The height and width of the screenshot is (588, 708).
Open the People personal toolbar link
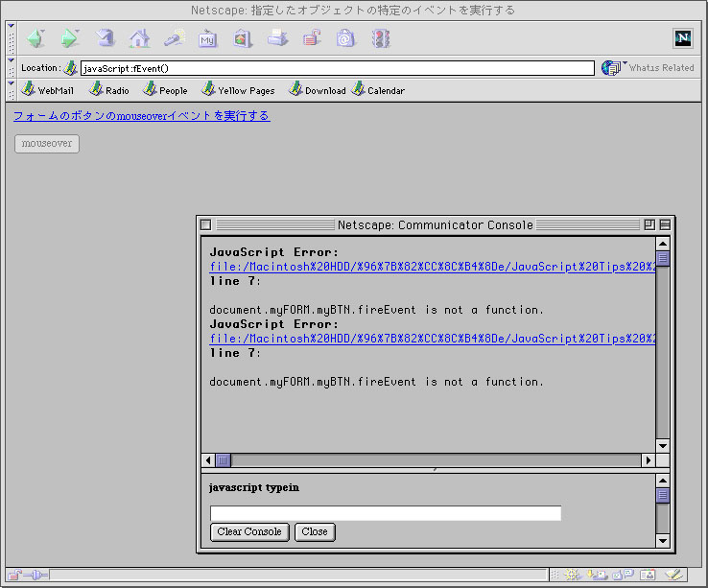pyautogui.click(x=165, y=90)
